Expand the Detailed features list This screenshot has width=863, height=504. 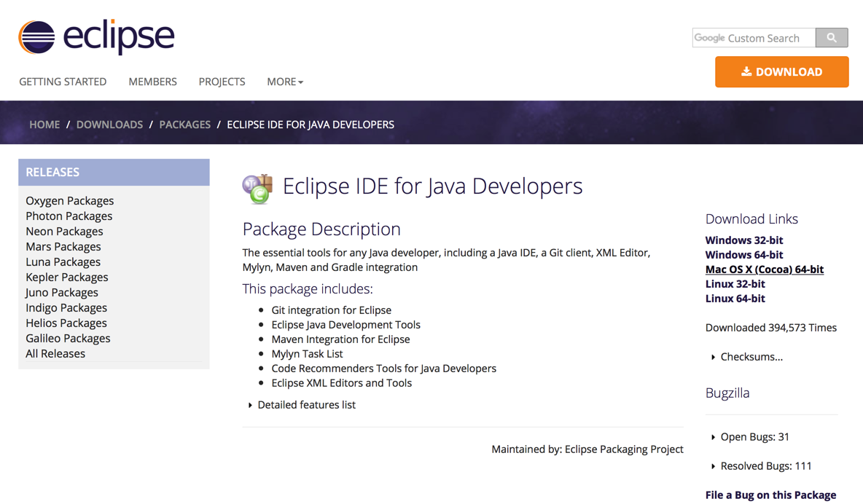pyautogui.click(x=305, y=405)
